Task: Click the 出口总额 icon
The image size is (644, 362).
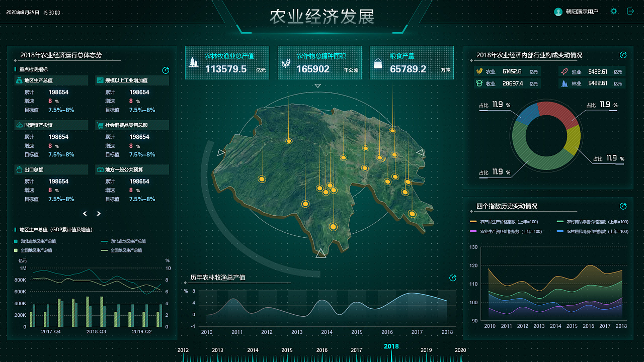Action: tap(19, 170)
